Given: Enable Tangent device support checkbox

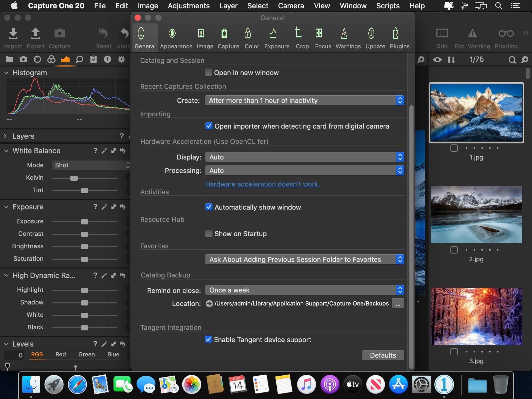Looking at the screenshot, I should coord(208,340).
